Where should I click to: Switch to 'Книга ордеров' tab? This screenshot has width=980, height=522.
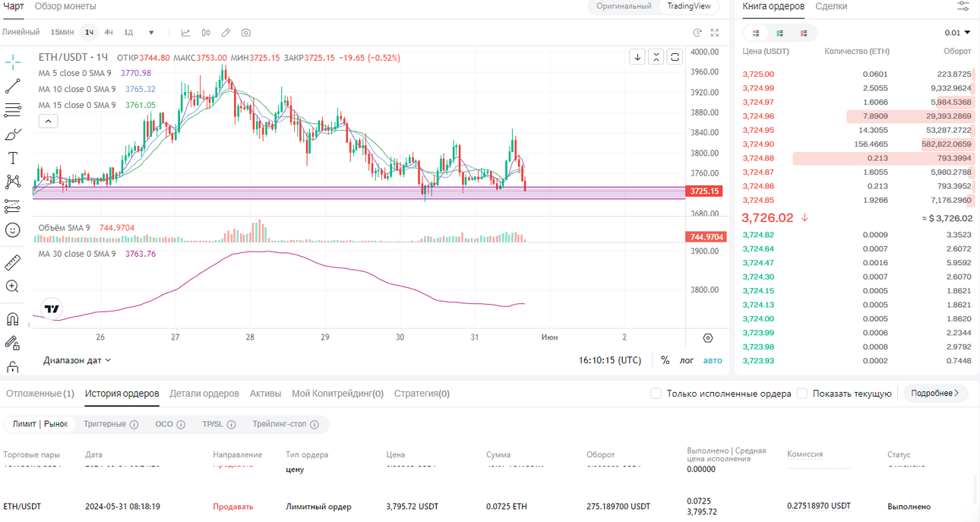click(773, 6)
